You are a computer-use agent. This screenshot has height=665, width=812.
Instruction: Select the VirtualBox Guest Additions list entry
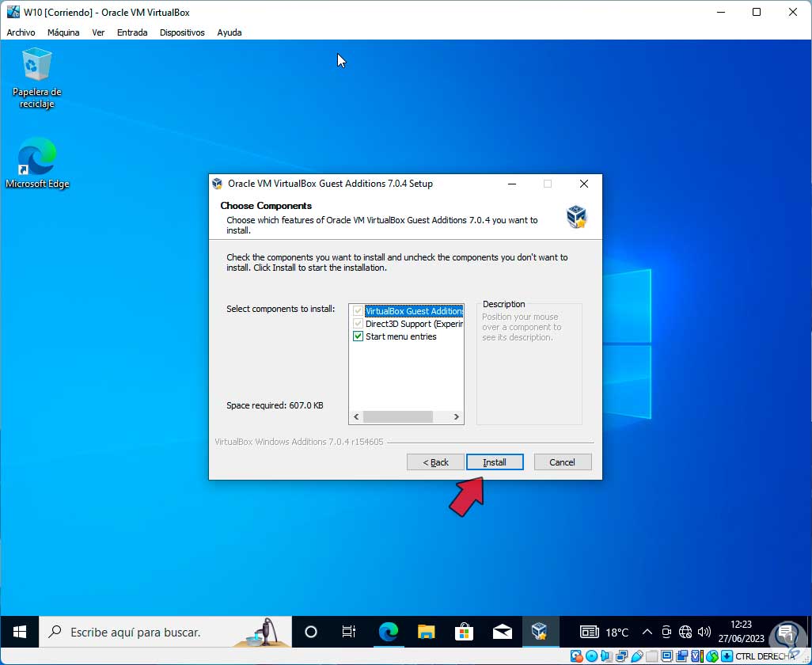(x=414, y=311)
